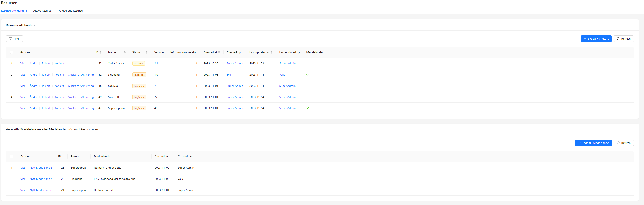Switch to Arkiverade Resurser tab

click(71, 11)
